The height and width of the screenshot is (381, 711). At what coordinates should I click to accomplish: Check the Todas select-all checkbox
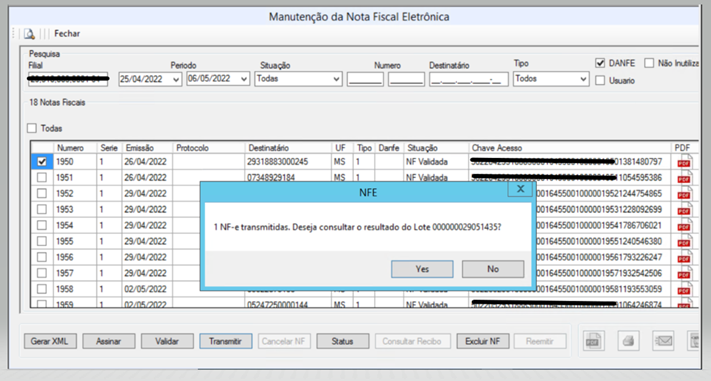click(x=32, y=128)
